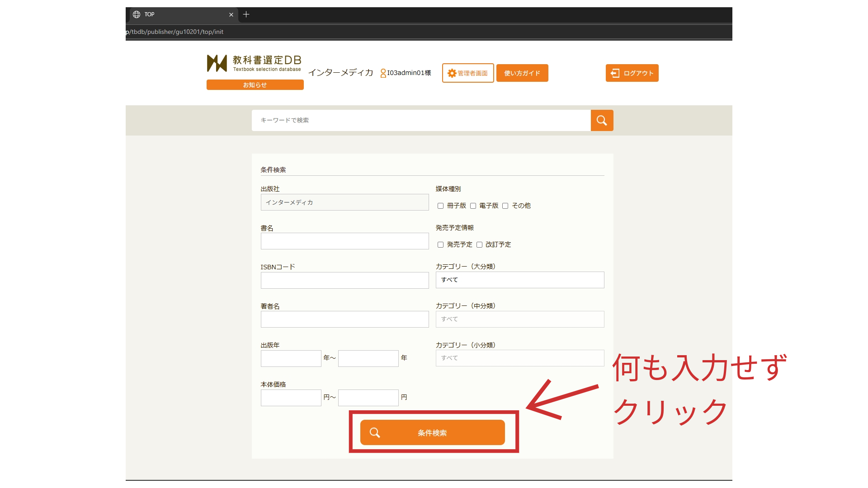The height and width of the screenshot is (488, 868).
Task: Toggle the 改訂予定 checkbox
Action: point(479,245)
